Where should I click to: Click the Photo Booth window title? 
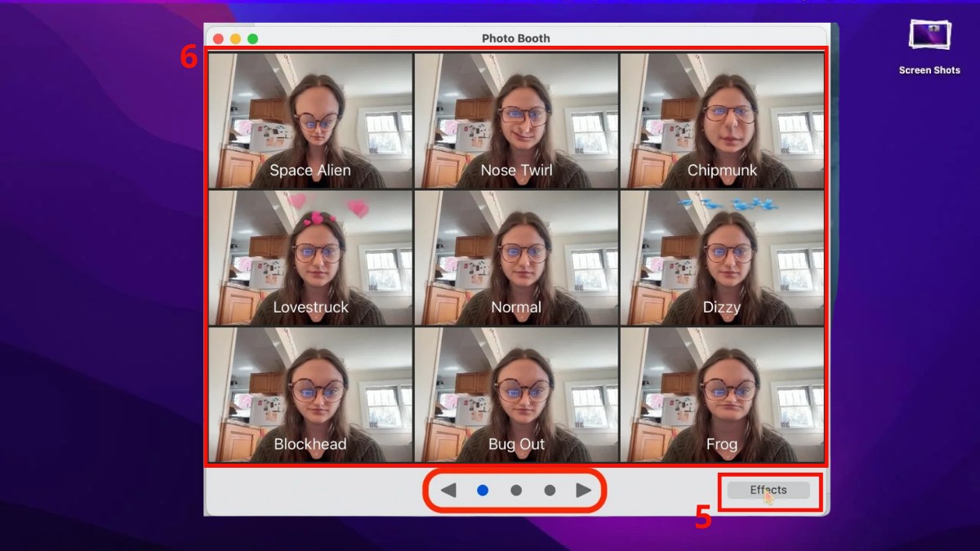[516, 38]
